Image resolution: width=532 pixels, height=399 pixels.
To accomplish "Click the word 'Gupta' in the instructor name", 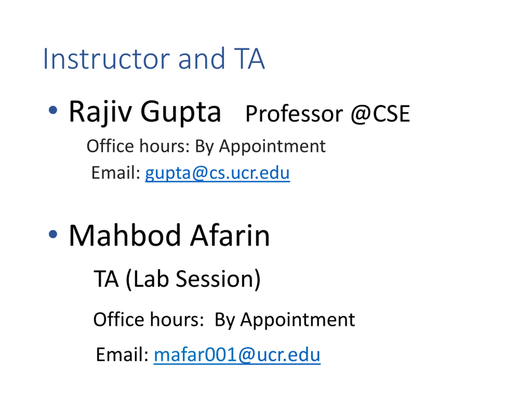I will pyautogui.click(x=181, y=112).
